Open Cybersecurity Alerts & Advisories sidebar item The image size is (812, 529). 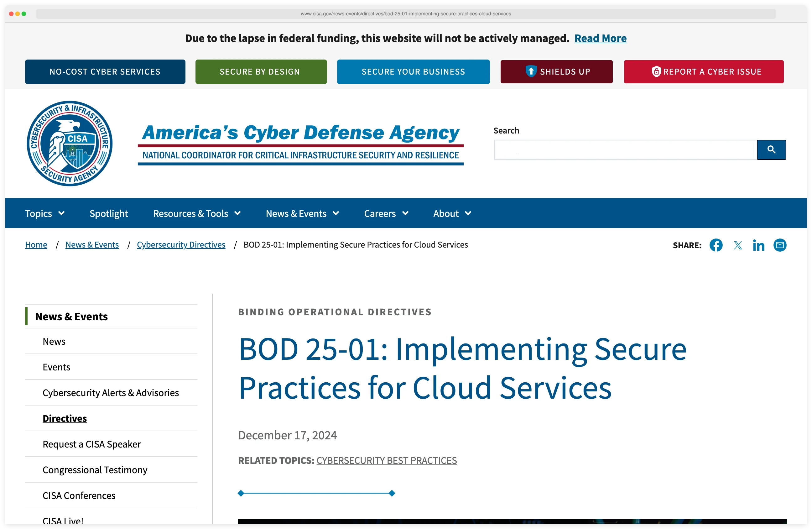(x=111, y=392)
